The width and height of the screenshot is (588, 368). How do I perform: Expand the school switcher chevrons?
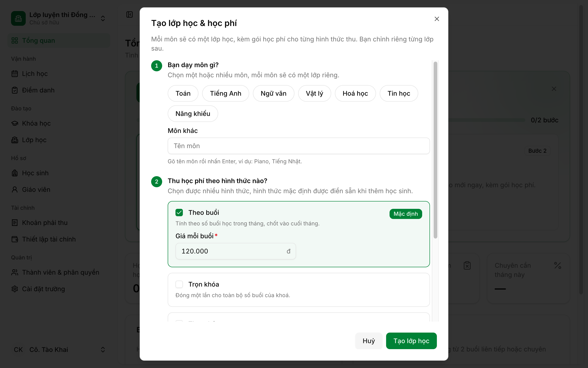coord(103,18)
